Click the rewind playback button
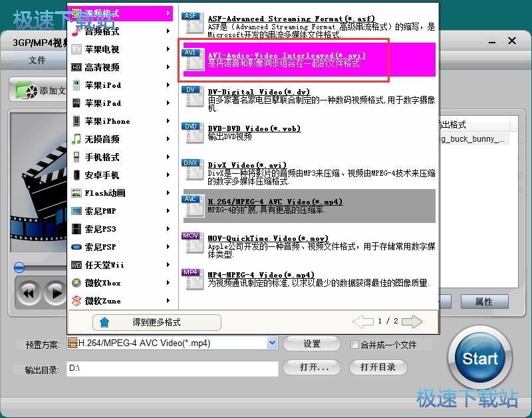Screen dimensions: 532x418 29,293
